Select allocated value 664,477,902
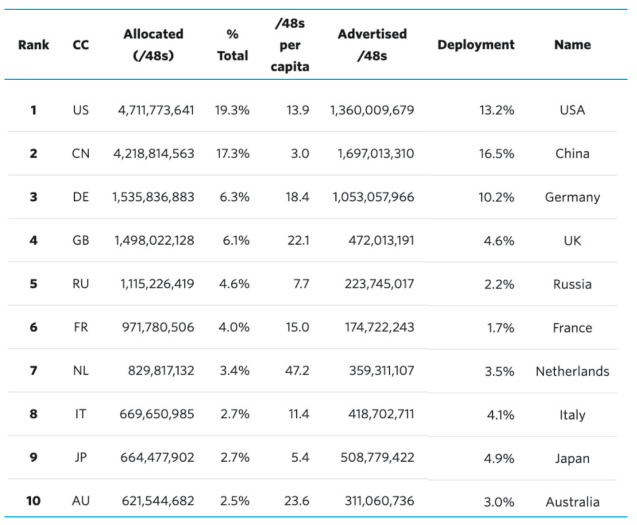The width and height of the screenshot is (637, 525). [157, 458]
